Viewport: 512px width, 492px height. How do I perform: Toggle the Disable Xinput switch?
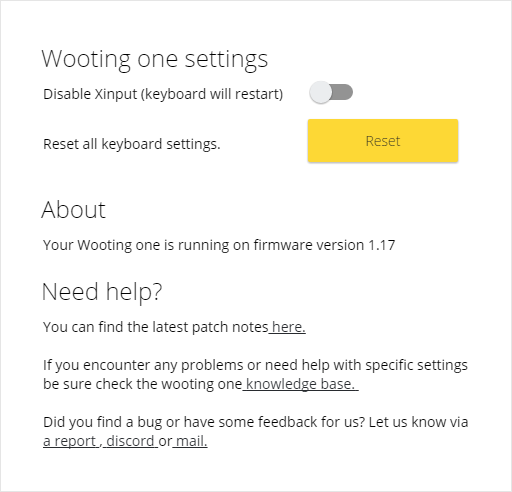pos(331,92)
